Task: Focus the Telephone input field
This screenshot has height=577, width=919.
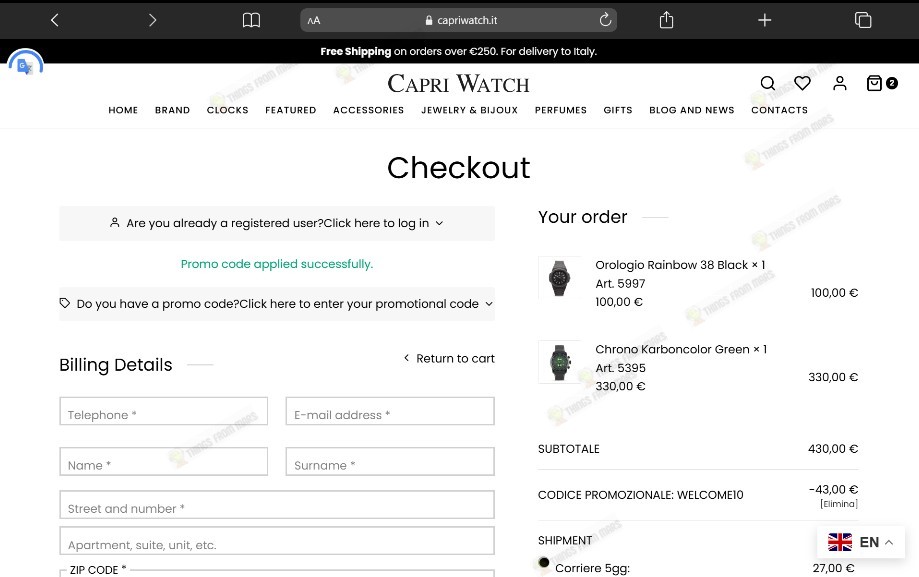Action: pos(164,411)
